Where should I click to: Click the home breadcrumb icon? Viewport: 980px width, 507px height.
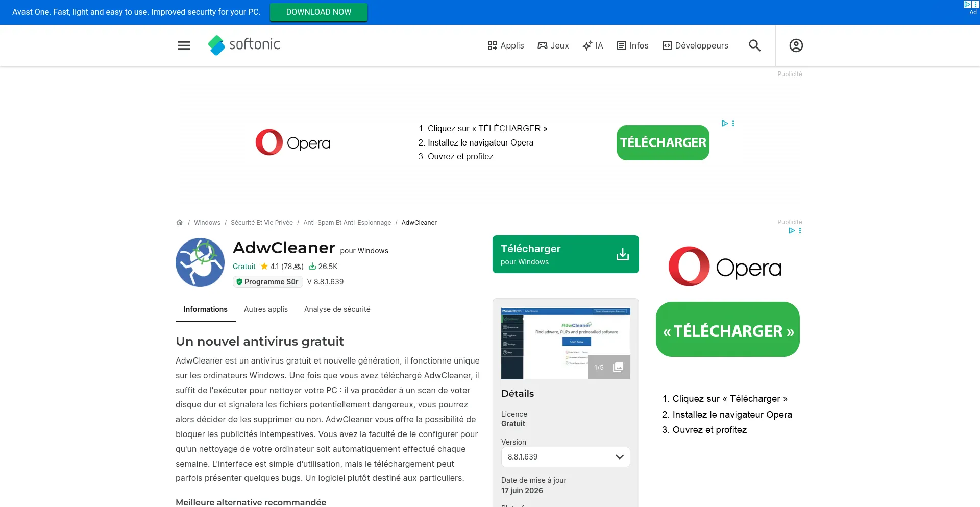tap(180, 223)
